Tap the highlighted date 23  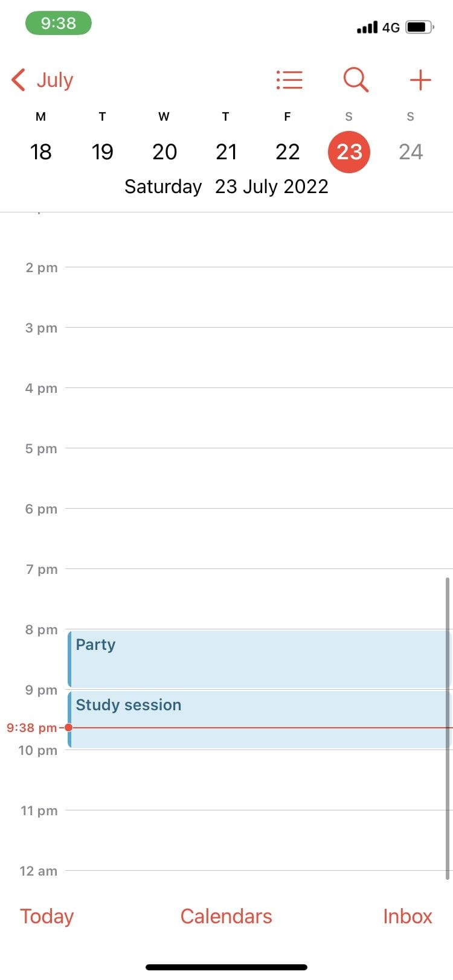coord(349,151)
